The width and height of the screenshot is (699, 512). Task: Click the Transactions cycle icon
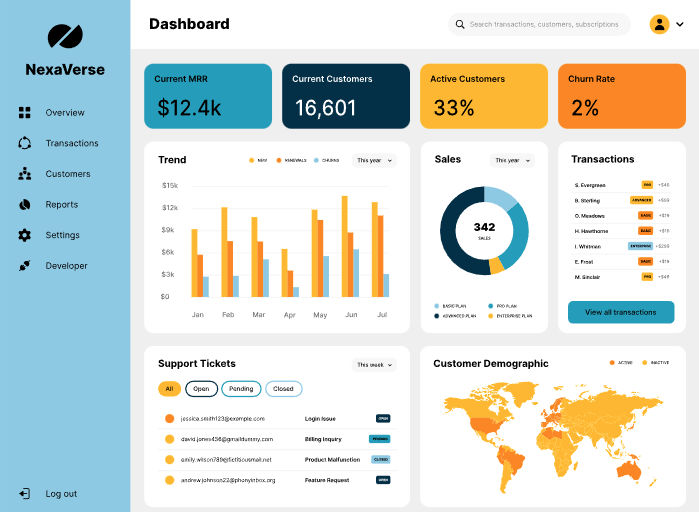(x=25, y=143)
